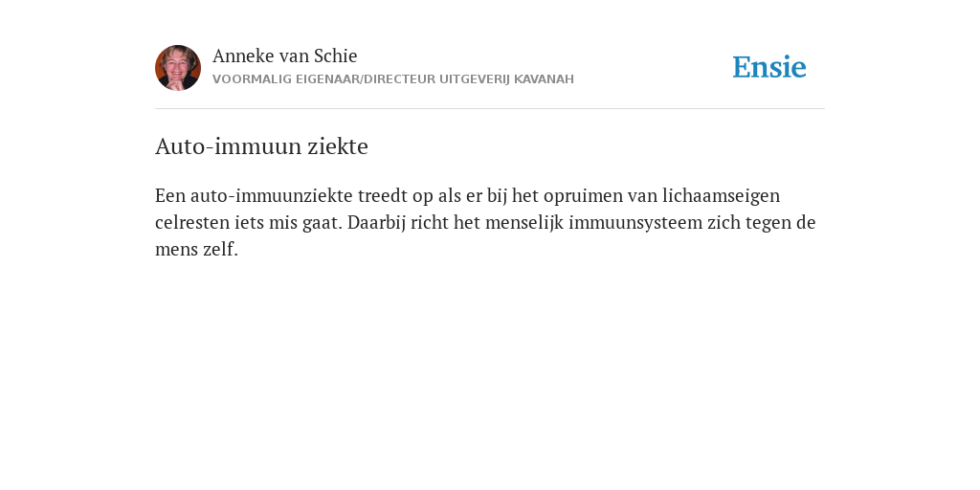The height and width of the screenshot is (490, 980).
Task: Click the word lichaamseigen in the definition
Action: [721, 196]
